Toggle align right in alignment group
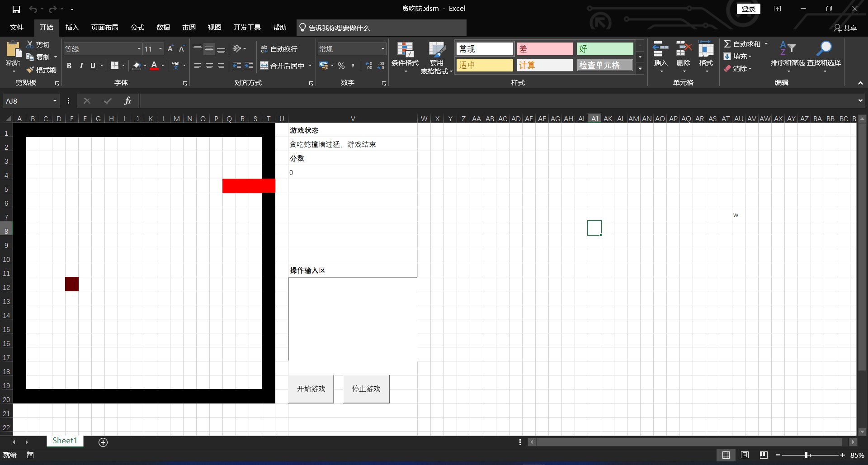 click(221, 66)
